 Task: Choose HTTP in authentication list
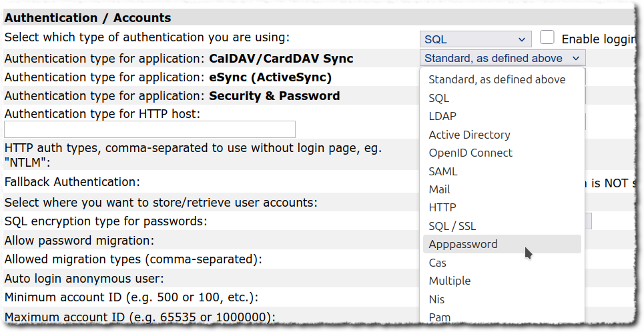(x=442, y=207)
